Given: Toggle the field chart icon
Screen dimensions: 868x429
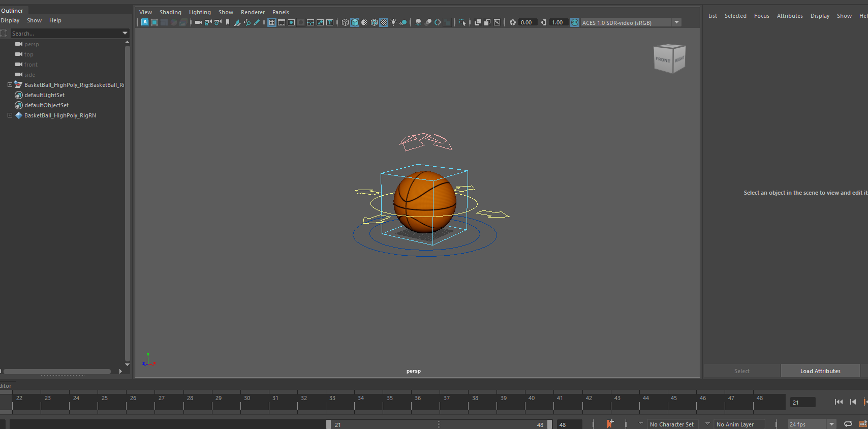Looking at the screenshot, I should click(311, 22).
